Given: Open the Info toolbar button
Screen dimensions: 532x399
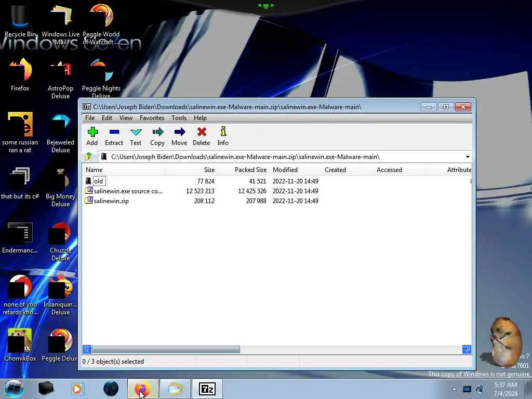Looking at the screenshot, I should pyautogui.click(x=223, y=137).
